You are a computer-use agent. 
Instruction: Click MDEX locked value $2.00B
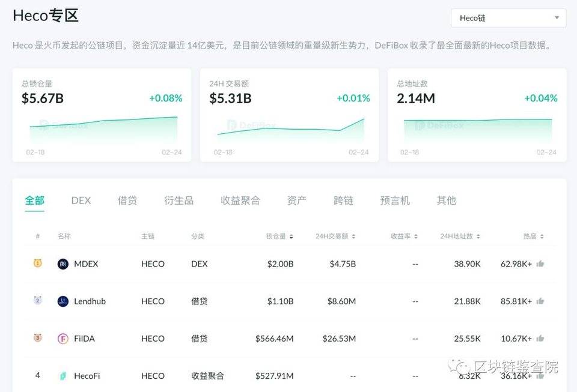tap(281, 264)
